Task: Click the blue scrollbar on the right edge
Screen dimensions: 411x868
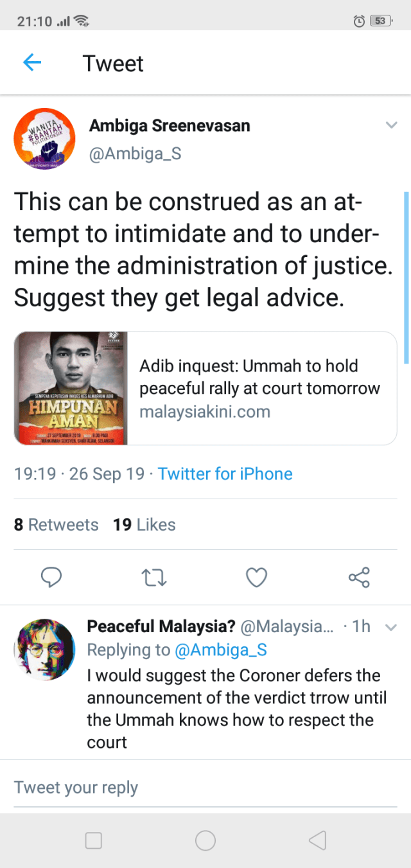Action: click(407, 276)
